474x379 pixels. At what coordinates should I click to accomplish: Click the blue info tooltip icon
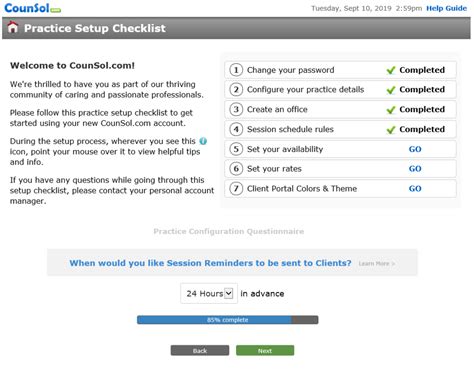203,141
